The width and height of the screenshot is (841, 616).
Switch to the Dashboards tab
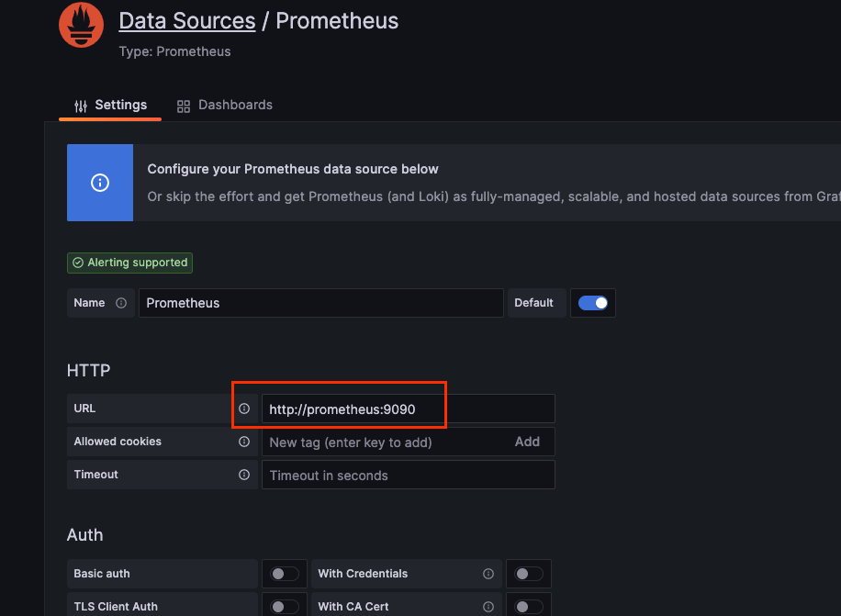225,105
